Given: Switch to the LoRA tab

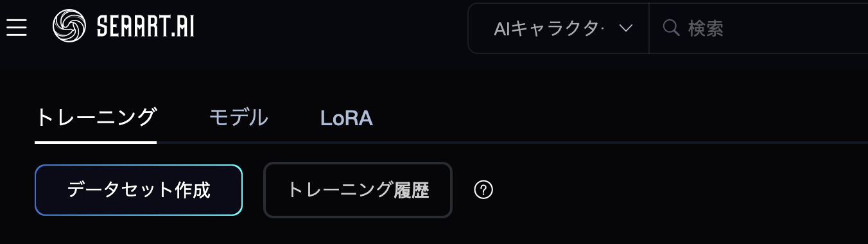Looking at the screenshot, I should point(347,118).
